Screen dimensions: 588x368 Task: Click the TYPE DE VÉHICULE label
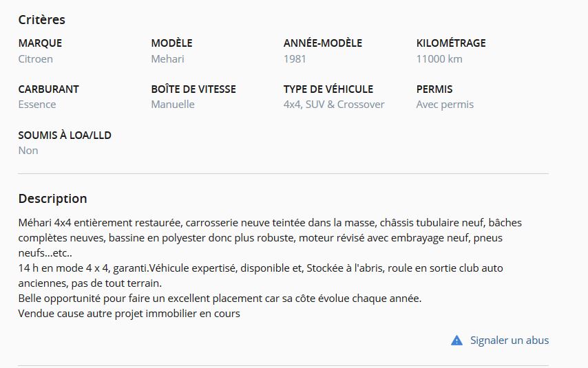coord(328,89)
